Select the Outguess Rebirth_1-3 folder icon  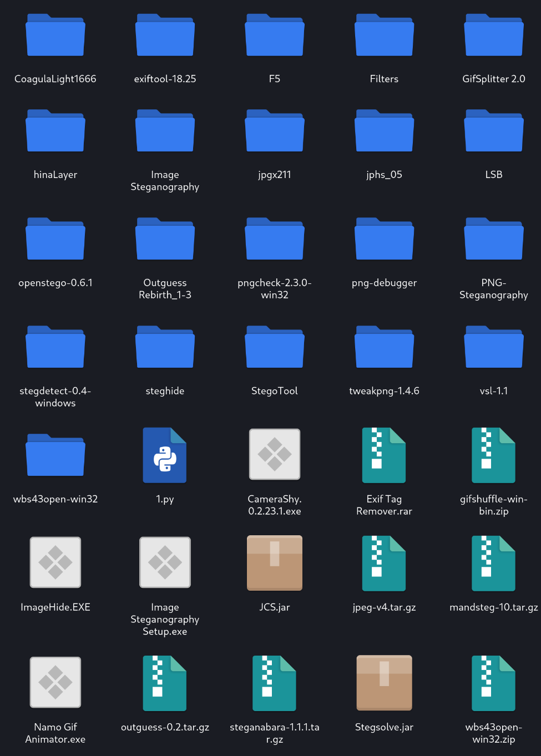165,239
